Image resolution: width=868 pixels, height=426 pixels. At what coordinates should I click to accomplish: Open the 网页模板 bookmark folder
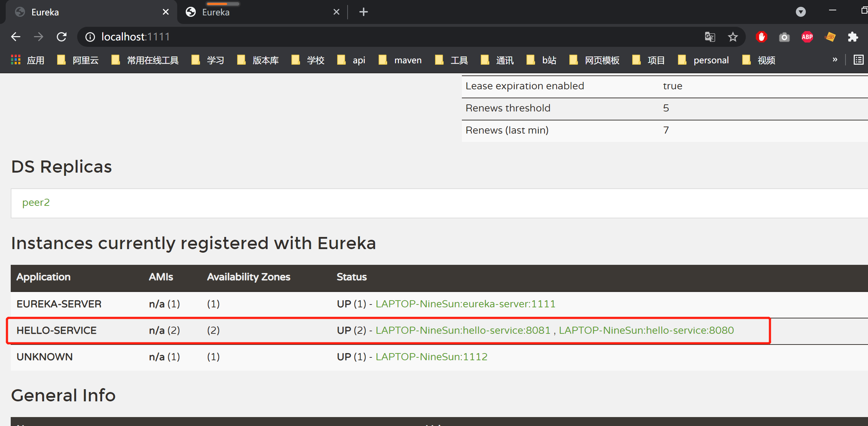click(594, 60)
